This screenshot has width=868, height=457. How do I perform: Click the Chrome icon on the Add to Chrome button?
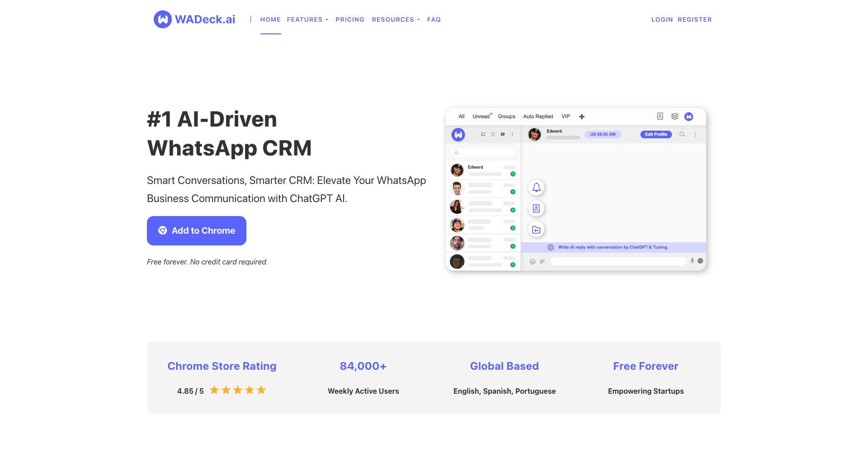(163, 231)
